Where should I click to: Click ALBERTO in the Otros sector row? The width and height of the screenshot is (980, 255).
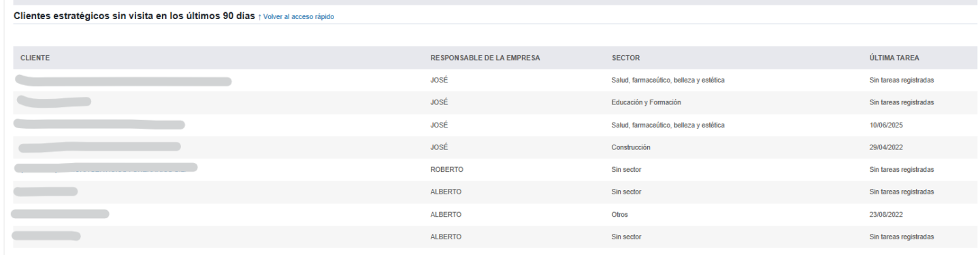pos(446,214)
